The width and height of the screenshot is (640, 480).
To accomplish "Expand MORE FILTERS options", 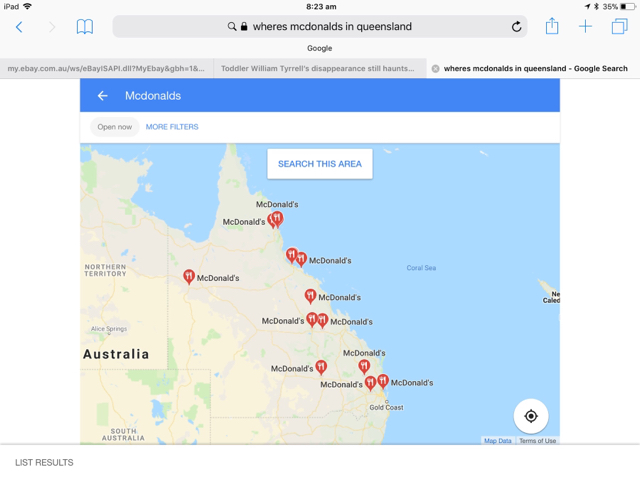I will pos(172,127).
